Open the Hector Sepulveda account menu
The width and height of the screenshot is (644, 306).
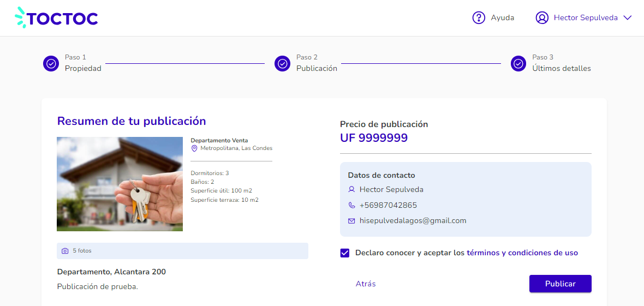pos(583,17)
